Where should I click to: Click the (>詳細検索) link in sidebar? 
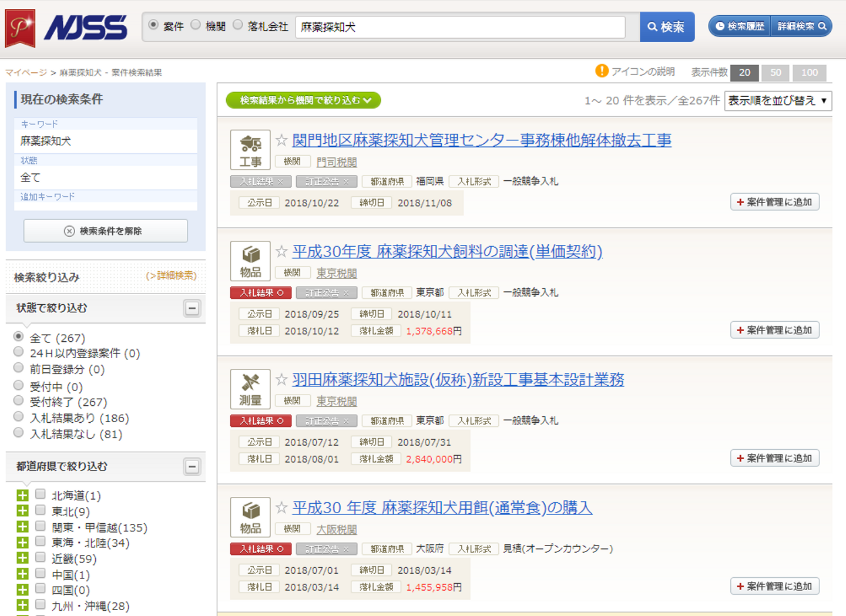pyautogui.click(x=171, y=275)
